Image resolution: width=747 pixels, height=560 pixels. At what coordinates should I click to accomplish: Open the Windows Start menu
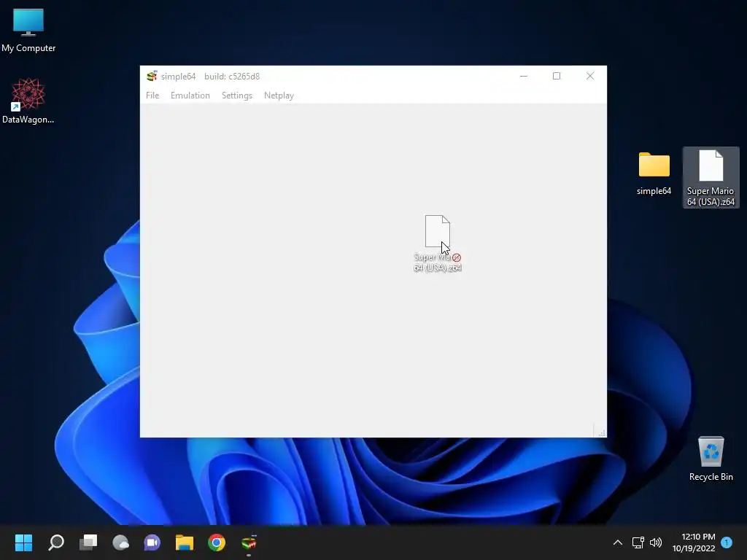pos(23,542)
